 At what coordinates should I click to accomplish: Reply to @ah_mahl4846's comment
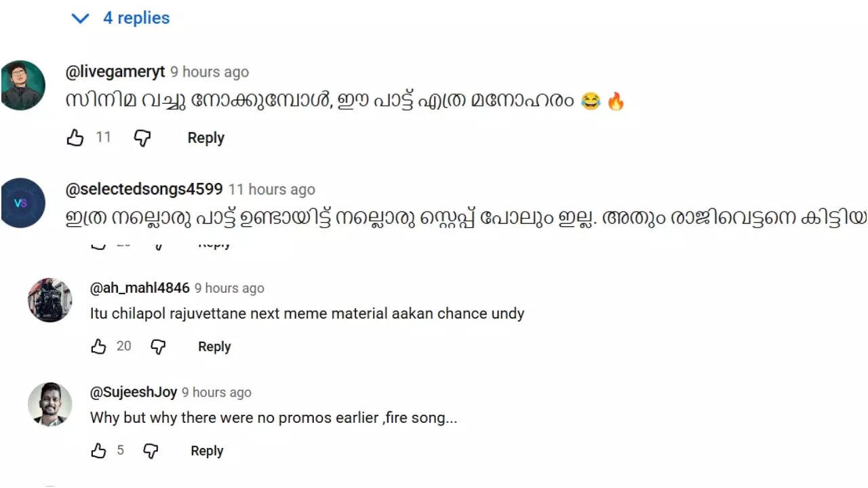[x=214, y=347]
